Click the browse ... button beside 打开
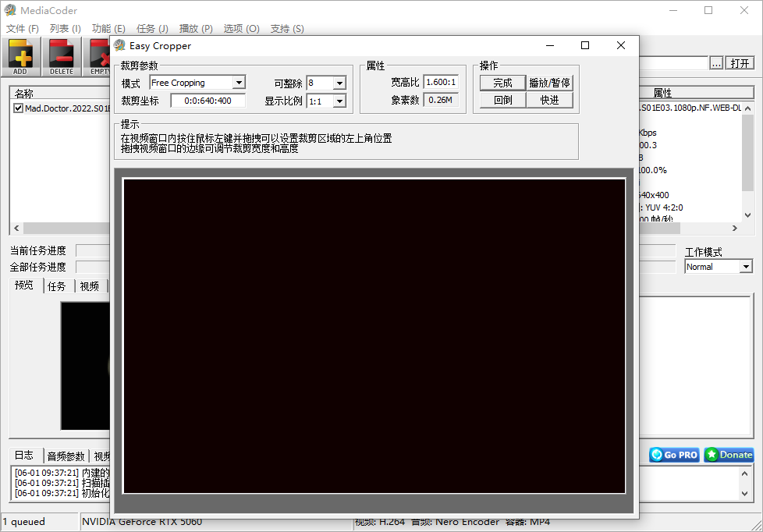 click(716, 63)
